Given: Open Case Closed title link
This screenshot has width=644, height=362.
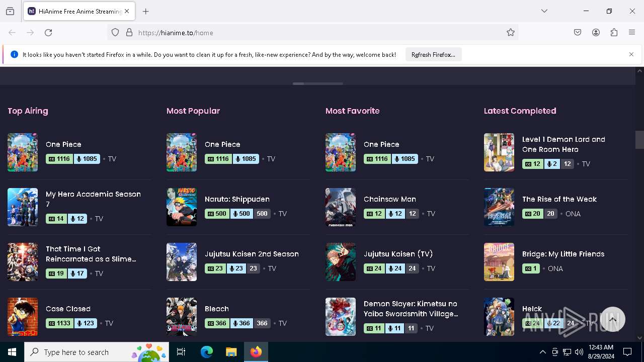Looking at the screenshot, I should tap(68, 309).
